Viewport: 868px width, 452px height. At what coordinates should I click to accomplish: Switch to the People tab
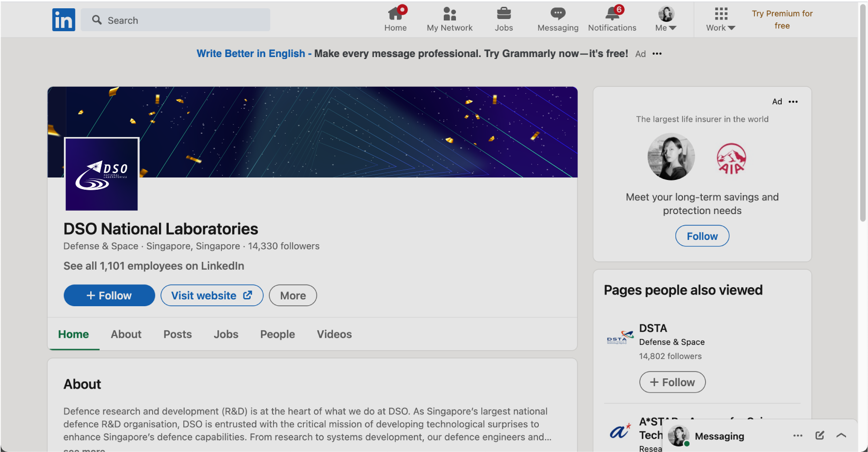(x=277, y=334)
